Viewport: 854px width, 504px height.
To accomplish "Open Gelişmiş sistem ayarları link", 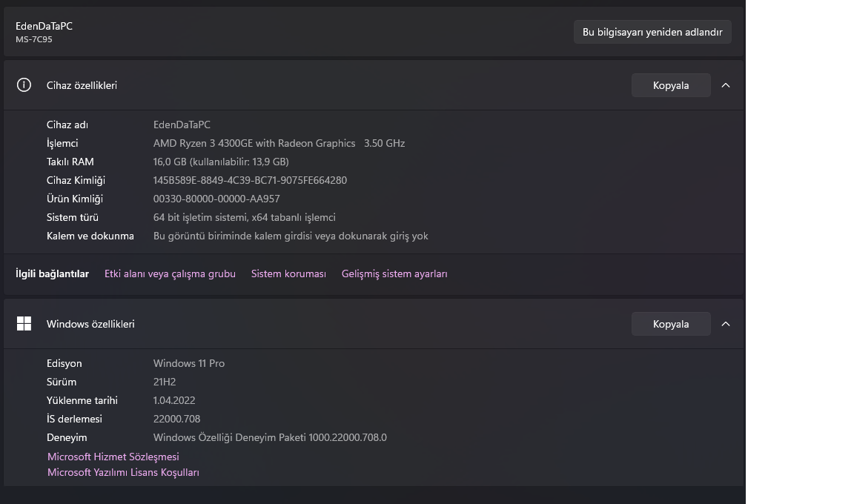I will [x=394, y=273].
